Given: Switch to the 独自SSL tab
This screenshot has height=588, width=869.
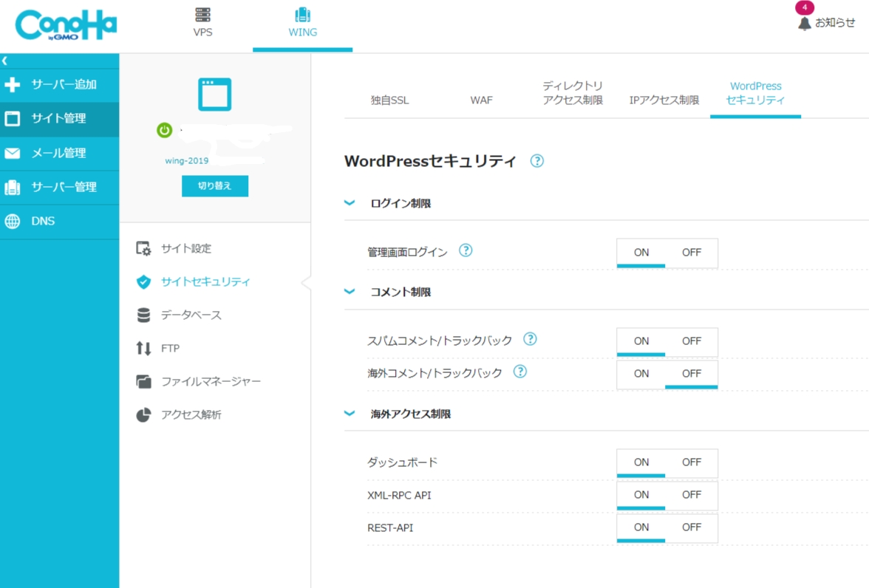Looking at the screenshot, I should point(389,100).
